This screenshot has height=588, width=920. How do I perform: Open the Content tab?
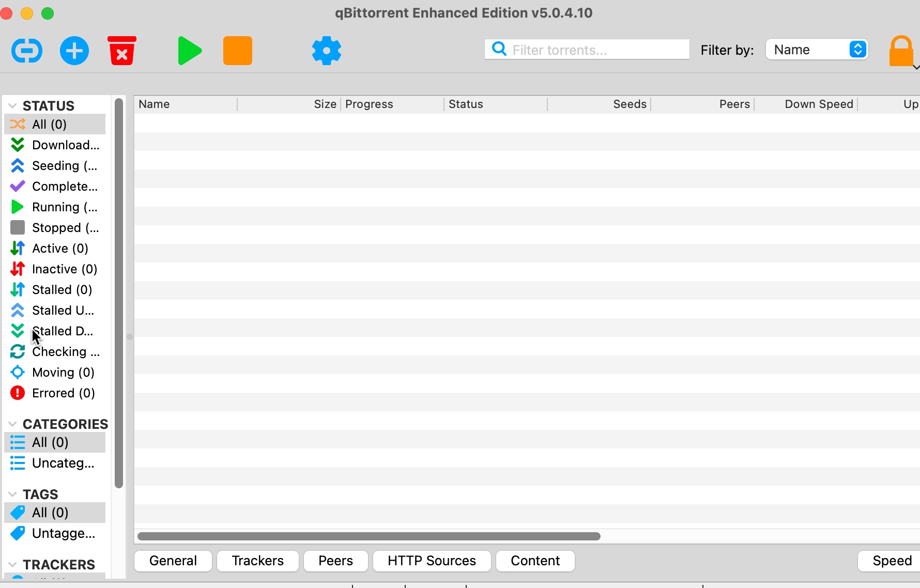pyautogui.click(x=535, y=561)
